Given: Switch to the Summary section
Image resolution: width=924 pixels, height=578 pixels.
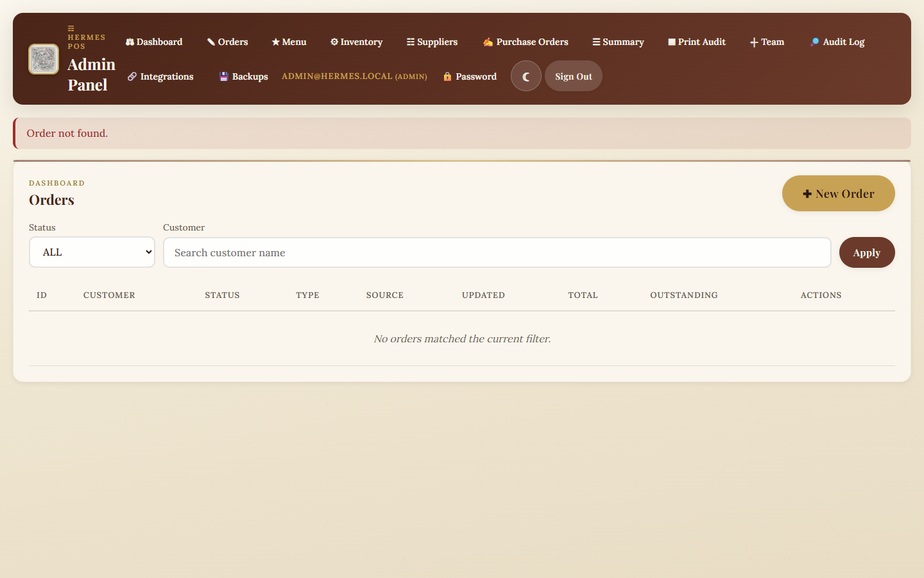Looking at the screenshot, I should click(618, 41).
